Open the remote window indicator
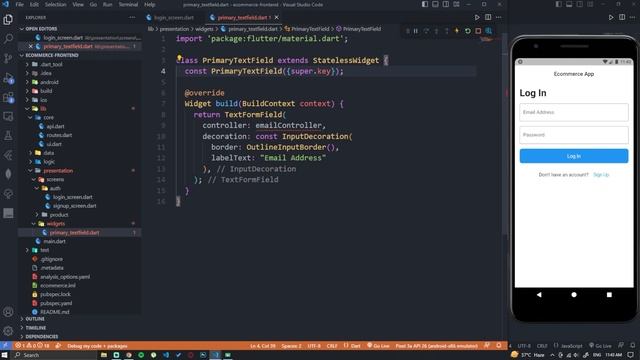640x360 pixels. click(6, 346)
